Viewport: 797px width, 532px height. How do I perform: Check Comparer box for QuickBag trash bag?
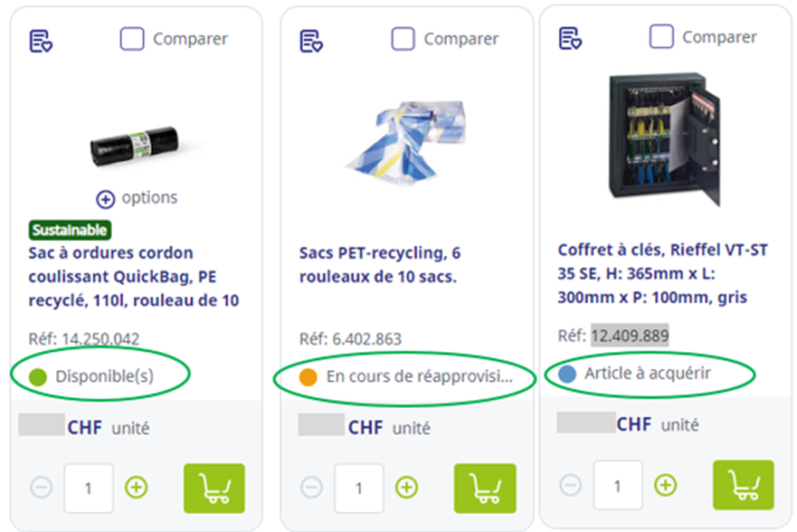[132, 39]
